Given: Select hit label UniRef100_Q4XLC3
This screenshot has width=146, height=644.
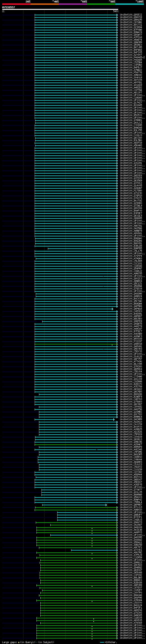Looking at the screenshot, I should (x=131, y=123).
